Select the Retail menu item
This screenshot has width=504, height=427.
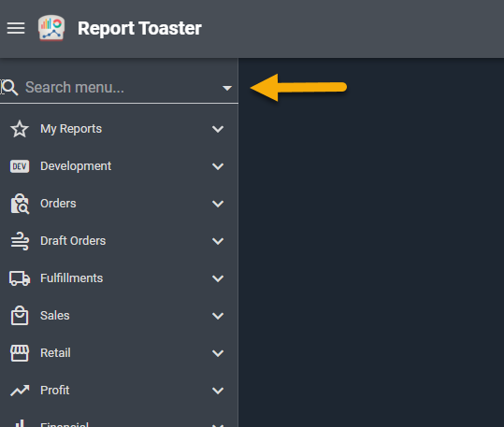119,353
